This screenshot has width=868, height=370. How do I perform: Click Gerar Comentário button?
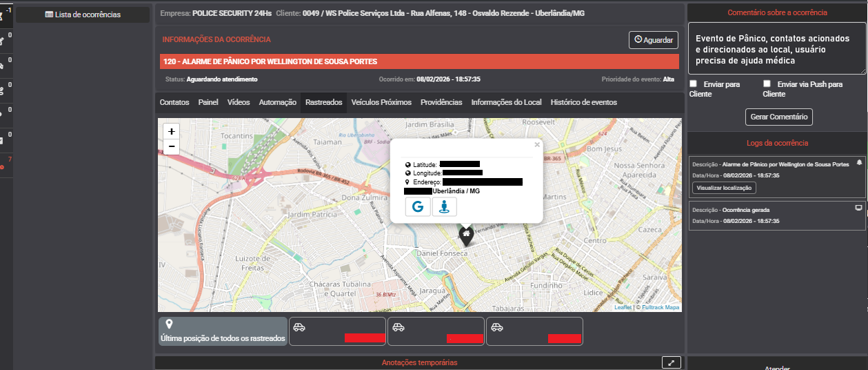pyautogui.click(x=779, y=117)
